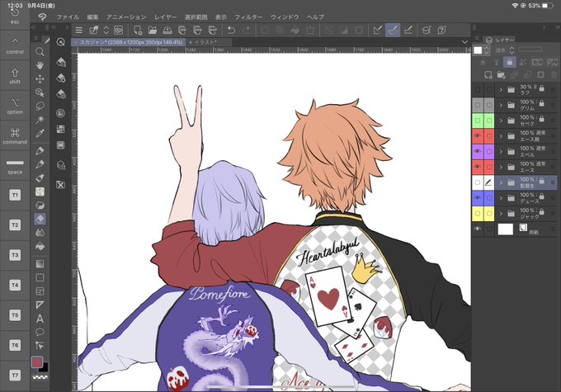Viewport: 561px width, 392px height.
Task: Select the Auto select magic wand tool
Action: click(x=40, y=120)
